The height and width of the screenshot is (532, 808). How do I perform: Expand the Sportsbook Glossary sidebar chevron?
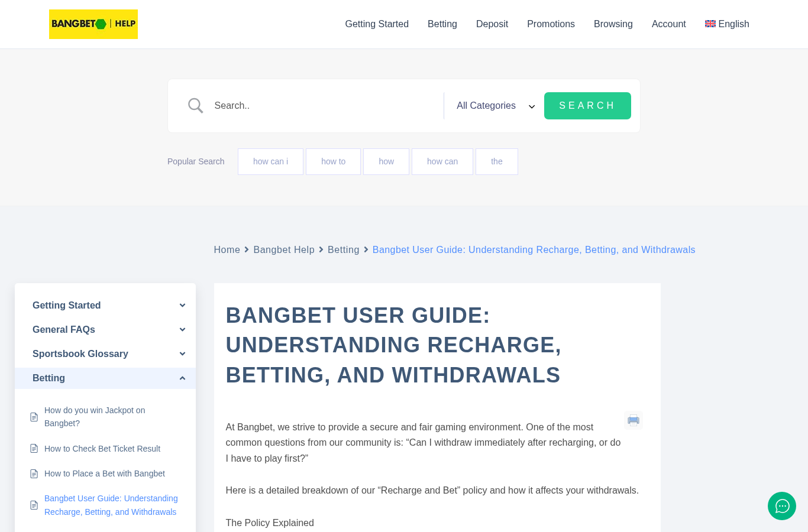pyautogui.click(x=182, y=354)
